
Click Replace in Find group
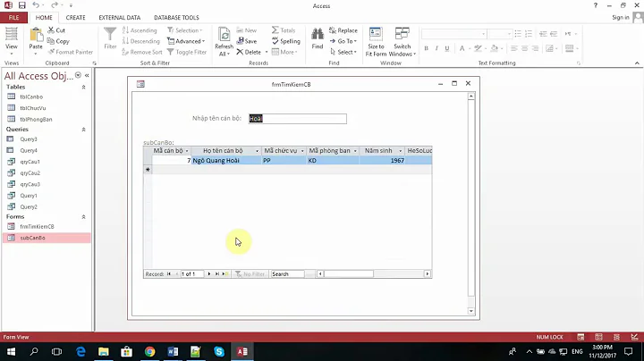pyautogui.click(x=343, y=30)
